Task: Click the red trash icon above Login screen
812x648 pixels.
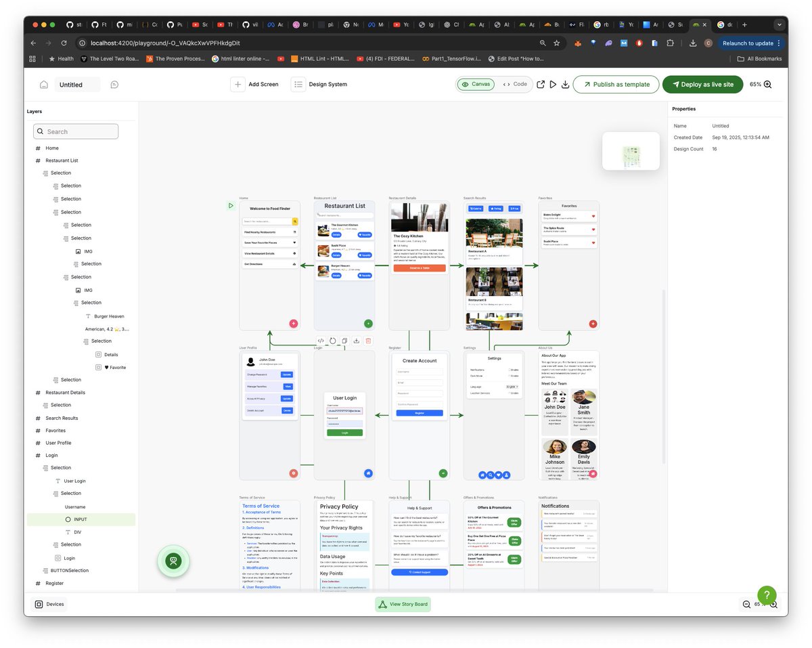Action: click(x=368, y=341)
